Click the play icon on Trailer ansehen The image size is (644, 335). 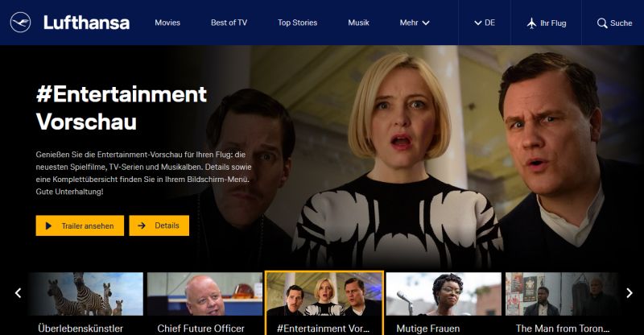coord(48,225)
